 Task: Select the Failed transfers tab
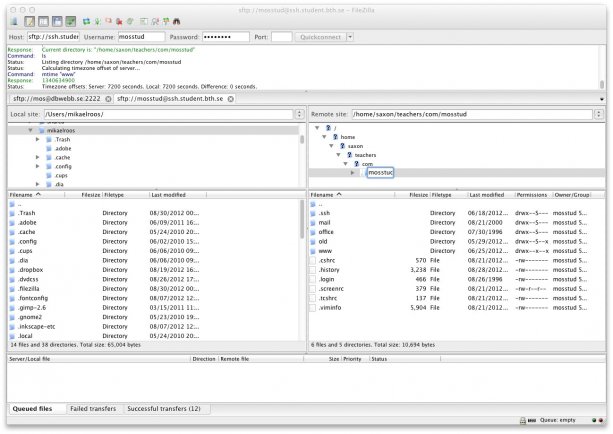93,409
